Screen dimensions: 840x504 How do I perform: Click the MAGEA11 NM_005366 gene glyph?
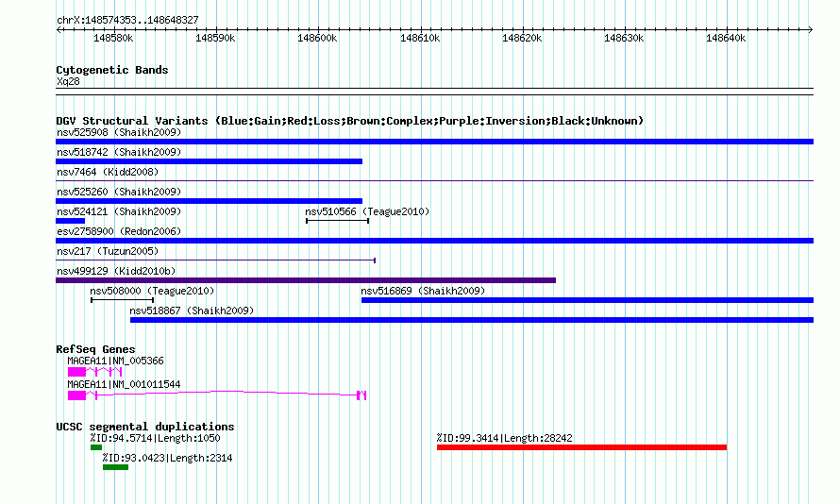click(x=94, y=372)
